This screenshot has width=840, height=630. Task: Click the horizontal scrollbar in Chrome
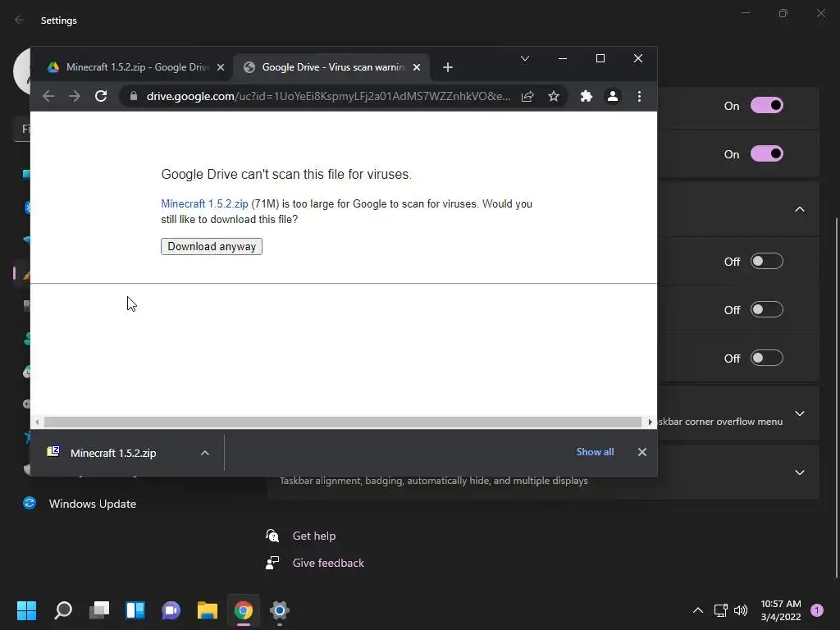[343, 422]
